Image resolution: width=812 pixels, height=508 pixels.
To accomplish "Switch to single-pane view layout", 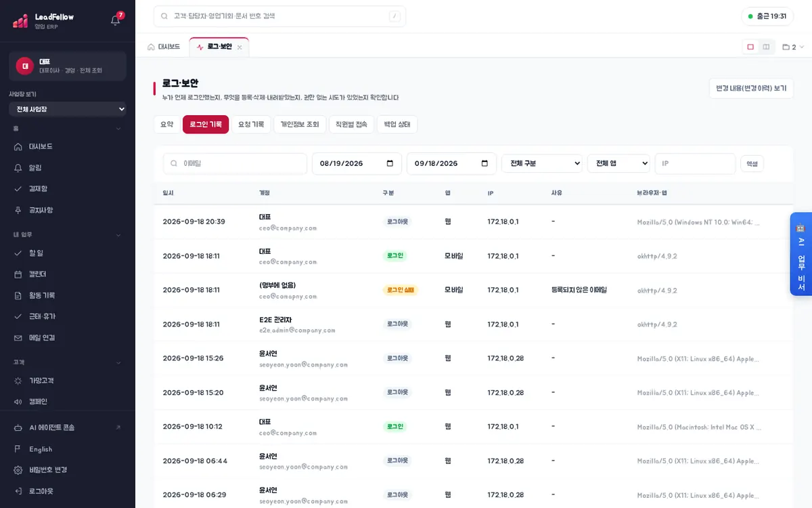I will [x=750, y=47].
